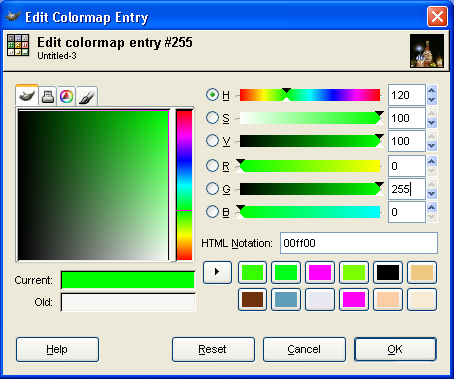The height and width of the screenshot is (379, 454).
Task: Click the colormap grid icon in header
Action: [x=18, y=45]
